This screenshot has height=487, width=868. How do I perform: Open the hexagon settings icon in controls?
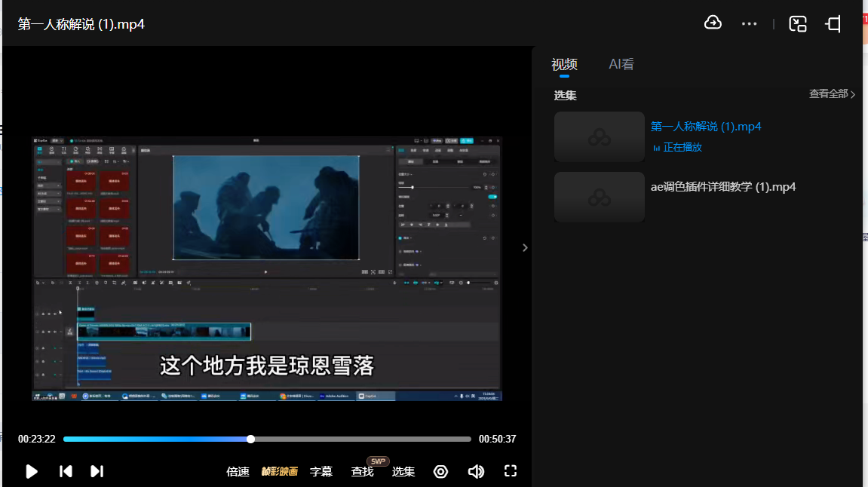click(441, 471)
